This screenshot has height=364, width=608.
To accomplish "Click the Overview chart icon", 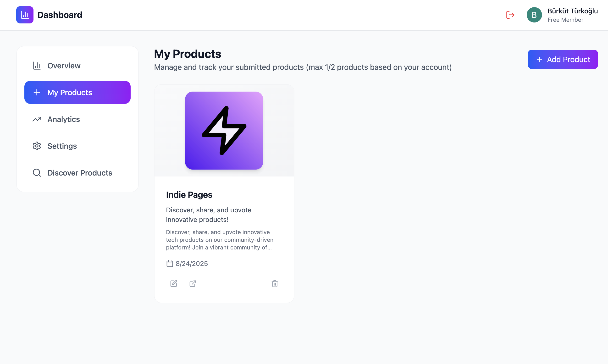I will (37, 66).
